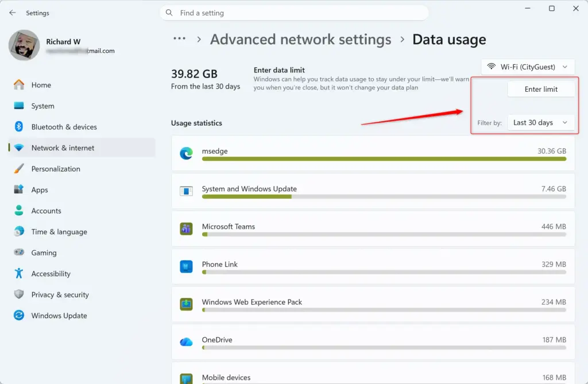Click the Microsoft Teams usage bar
Screen dimensions: 588x384
click(384, 234)
